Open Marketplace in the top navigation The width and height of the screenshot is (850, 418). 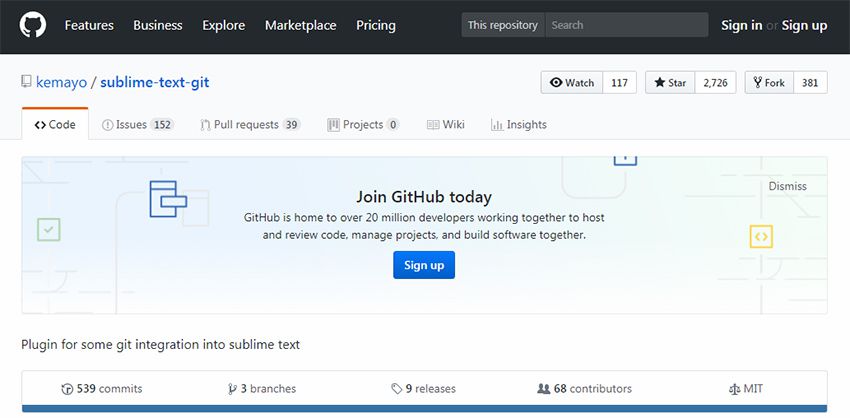coord(300,25)
